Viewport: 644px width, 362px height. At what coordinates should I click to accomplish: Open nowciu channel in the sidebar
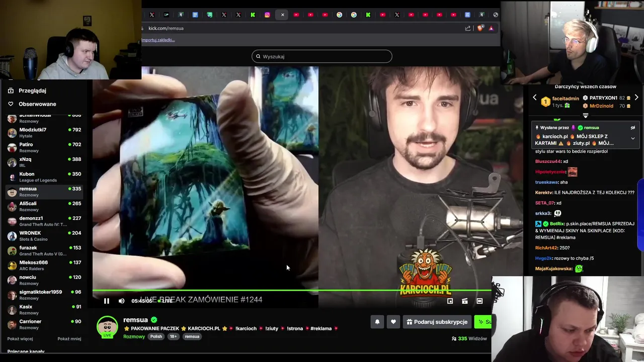[44, 280]
